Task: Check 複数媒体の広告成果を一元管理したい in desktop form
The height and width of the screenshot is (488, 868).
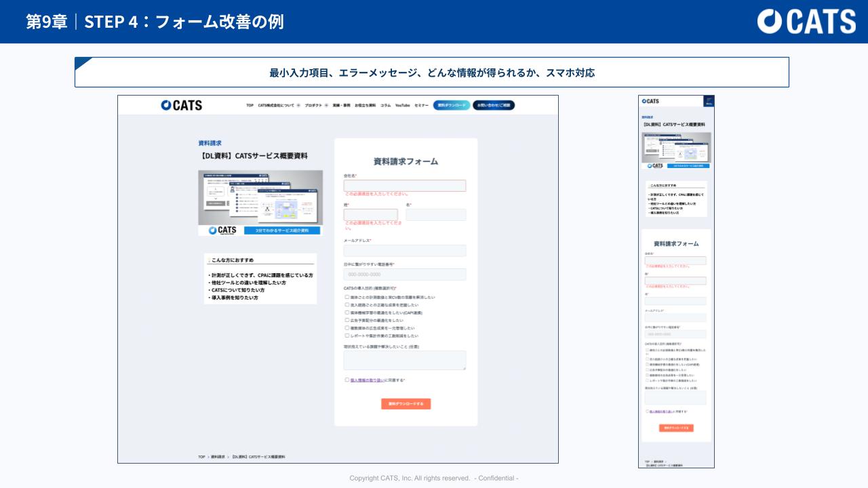Action: [x=347, y=327]
